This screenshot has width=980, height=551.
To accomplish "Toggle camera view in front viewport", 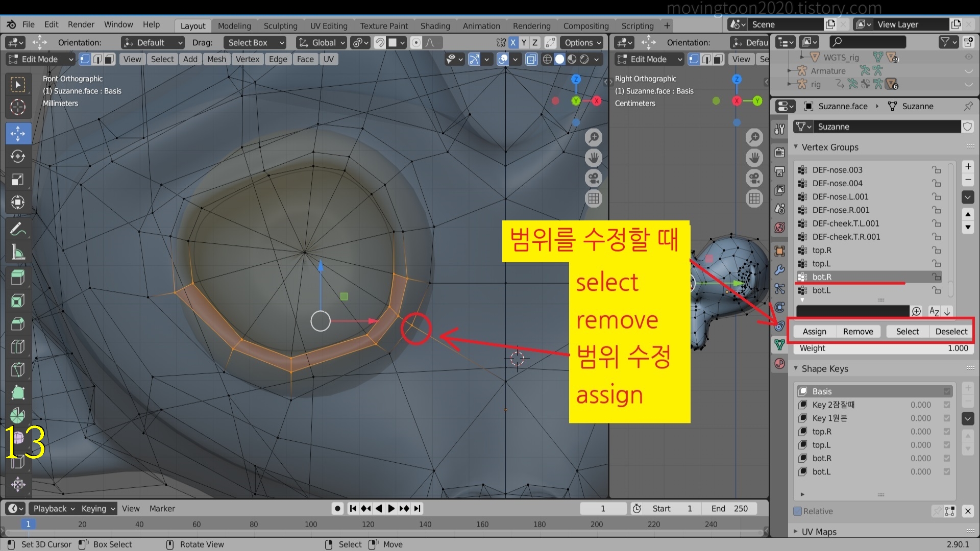I will click(x=593, y=178).
